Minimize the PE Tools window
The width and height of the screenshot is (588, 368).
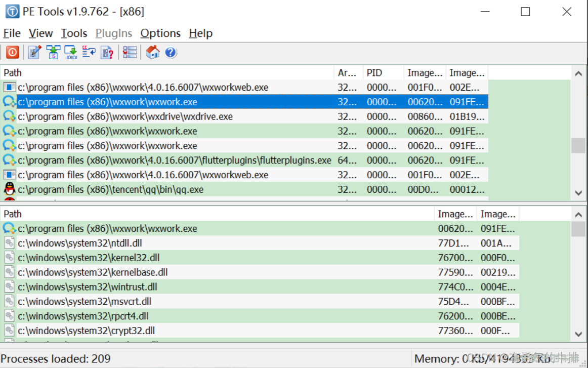[485, 12]
